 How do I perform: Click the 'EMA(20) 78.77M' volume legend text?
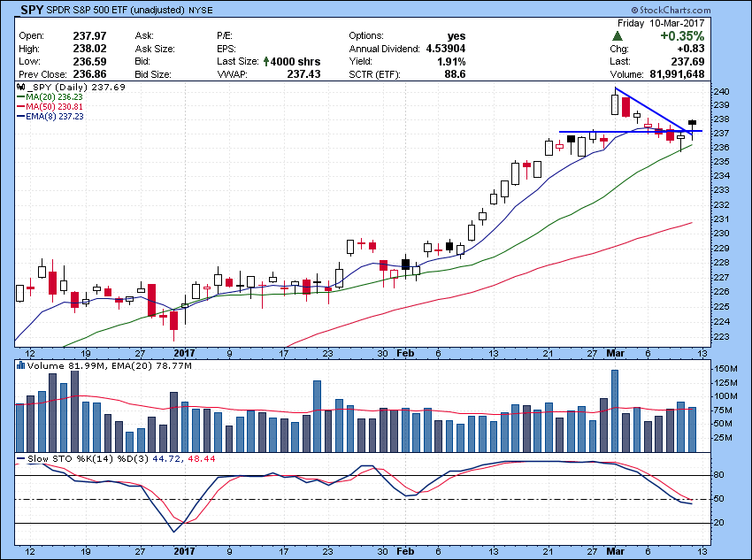(x=151, y=366)
